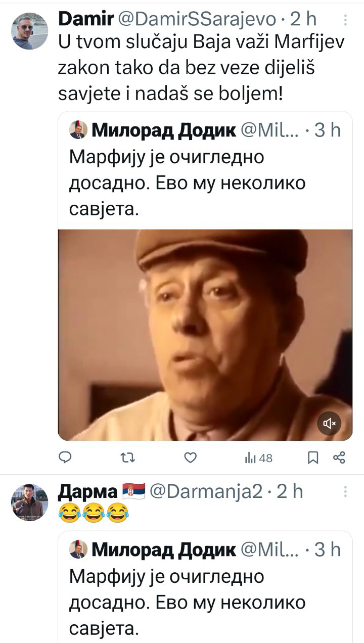Open more options menu on Damir's tweet

(345, 20)
